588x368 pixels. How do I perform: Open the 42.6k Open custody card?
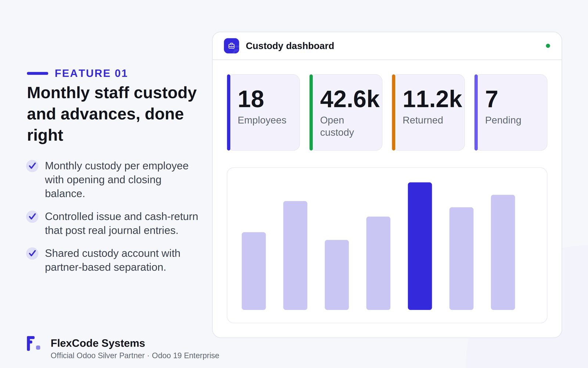coord(346,113)
